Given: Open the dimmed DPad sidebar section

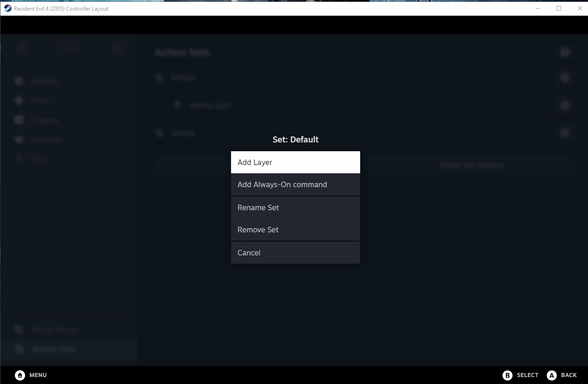Looking at the screenshot, I should tap(69, 100).
